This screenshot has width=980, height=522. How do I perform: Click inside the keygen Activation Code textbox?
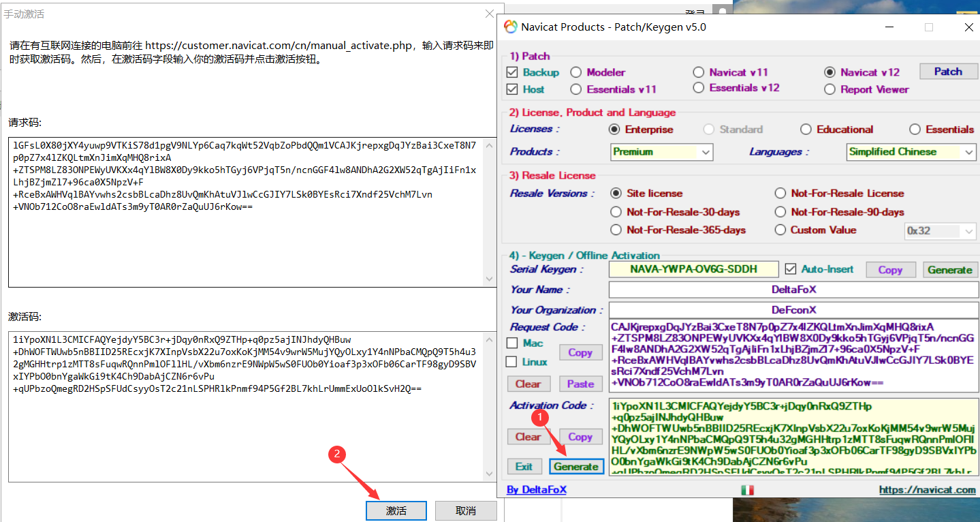tap(793, 437)
